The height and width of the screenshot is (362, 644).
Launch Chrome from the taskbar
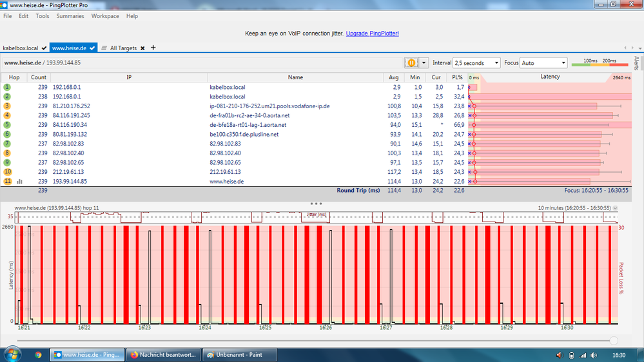(38, 355)
